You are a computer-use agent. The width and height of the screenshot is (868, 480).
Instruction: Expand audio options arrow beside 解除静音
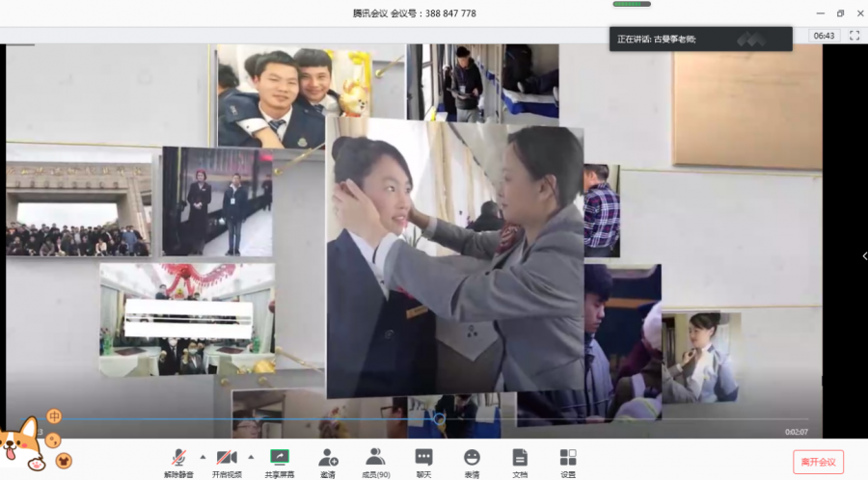tap(203, 457)
